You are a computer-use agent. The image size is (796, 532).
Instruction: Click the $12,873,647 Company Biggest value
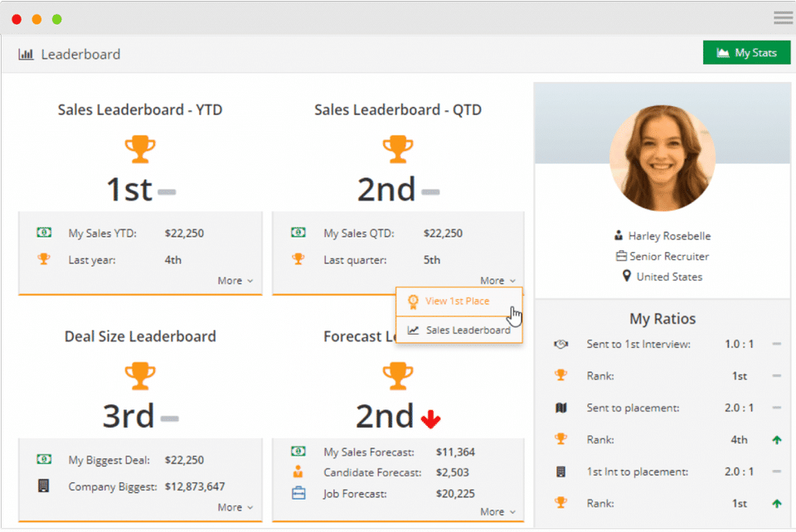coord(194,486)
